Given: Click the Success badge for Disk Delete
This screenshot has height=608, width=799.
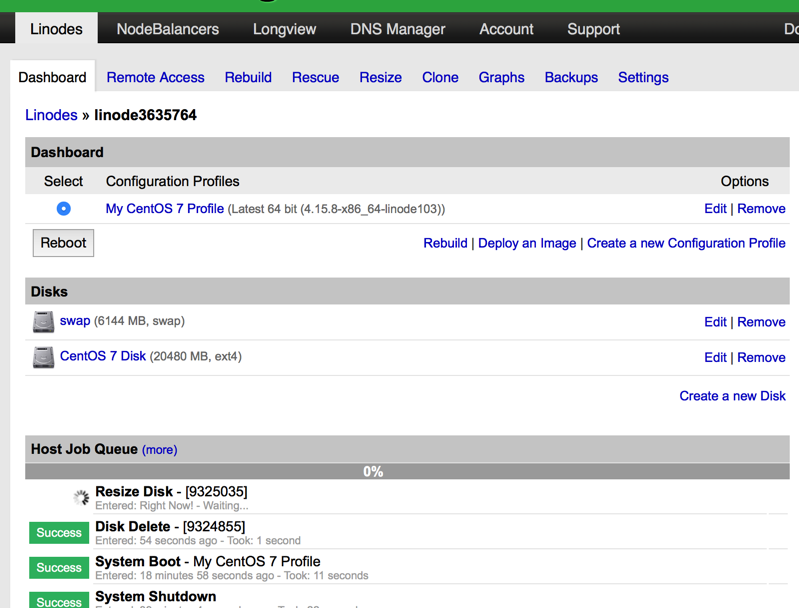Looking at the screenshot, I should 59,533.
